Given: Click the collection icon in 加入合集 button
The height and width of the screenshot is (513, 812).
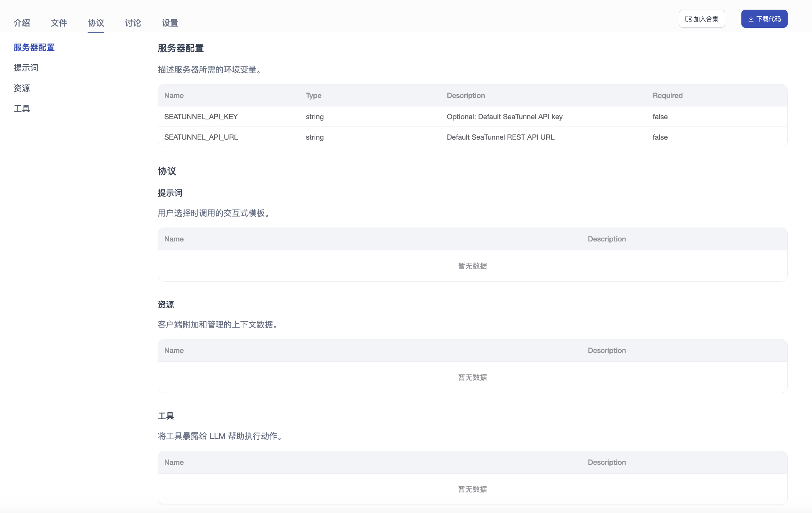Looking at the screenshot, I should click(x=688, y=19).
